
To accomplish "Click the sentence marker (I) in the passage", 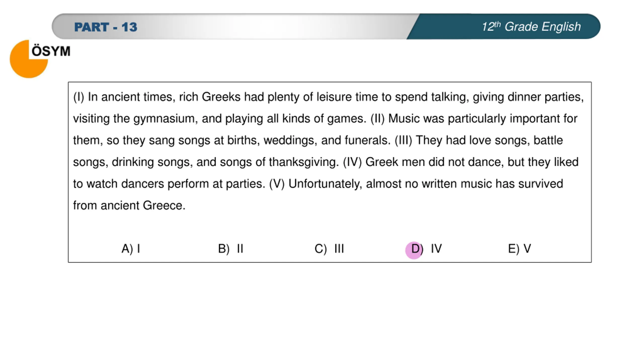I will point(79,97).
